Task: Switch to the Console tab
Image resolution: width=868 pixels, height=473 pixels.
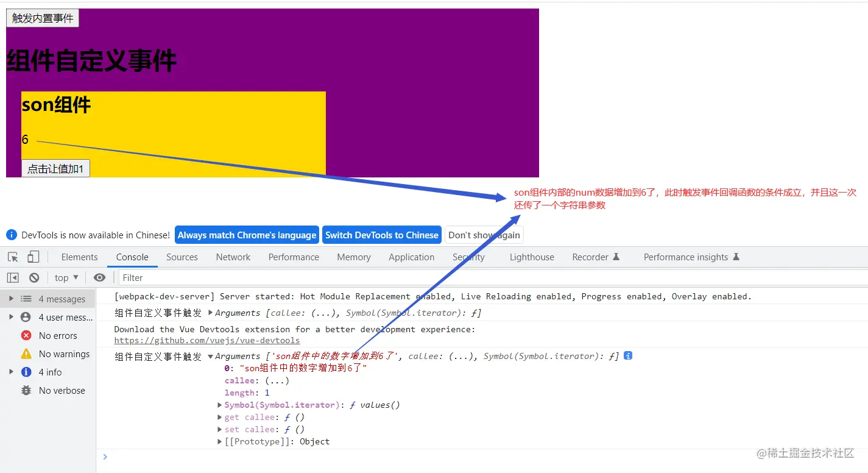Action: tap(132, 257)
